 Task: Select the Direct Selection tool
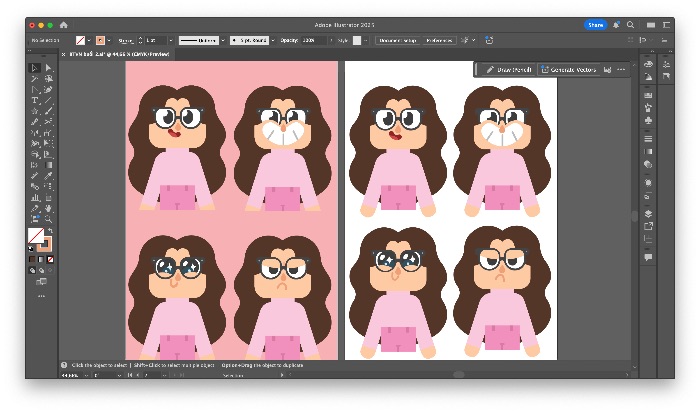click(48, 68)
